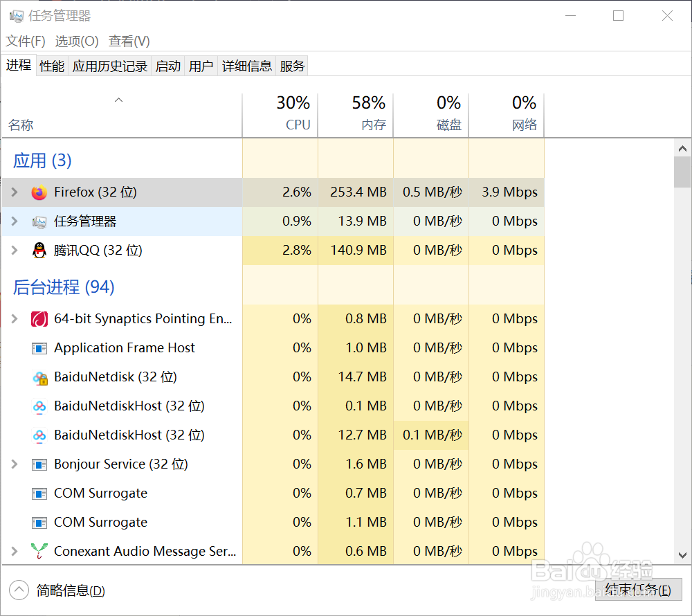Image resolution: width=692 pixels, height=616 pixels.
Task: Select the Application Frame Host row
Action: pos(273,347)
